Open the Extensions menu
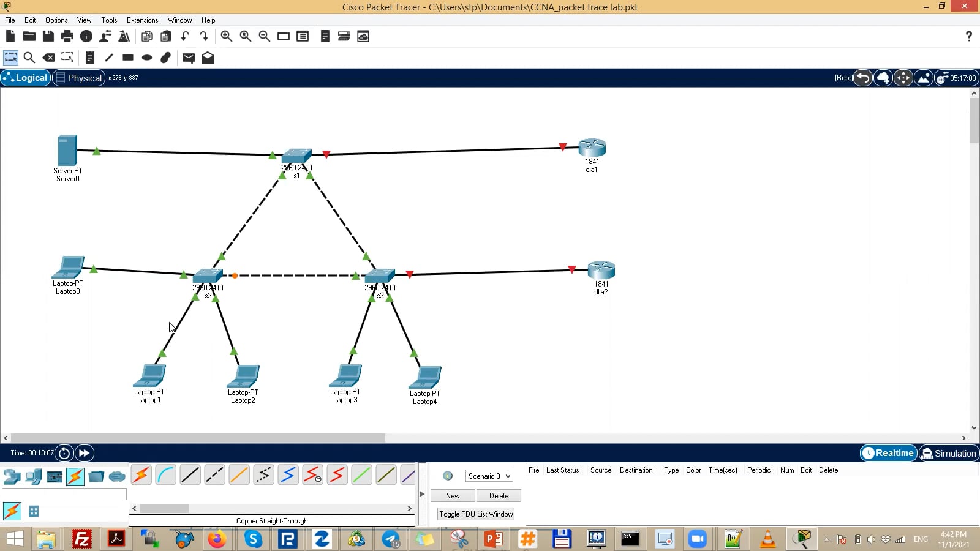 142,20
